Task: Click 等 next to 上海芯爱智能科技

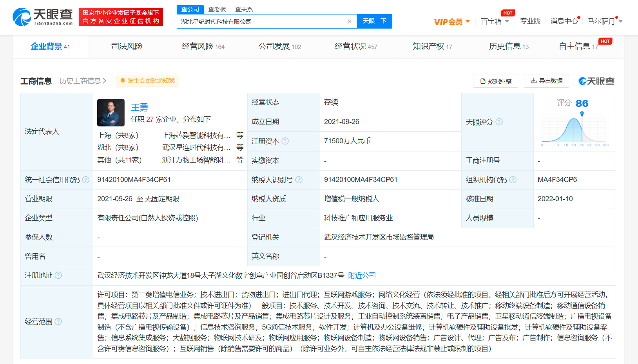Action: 240,135
